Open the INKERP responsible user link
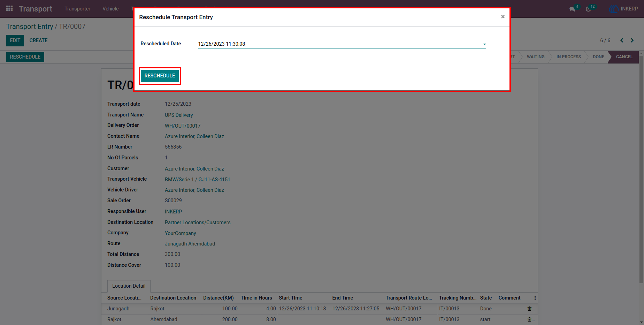This screenshot has height=325, width=644. (173, 212)
